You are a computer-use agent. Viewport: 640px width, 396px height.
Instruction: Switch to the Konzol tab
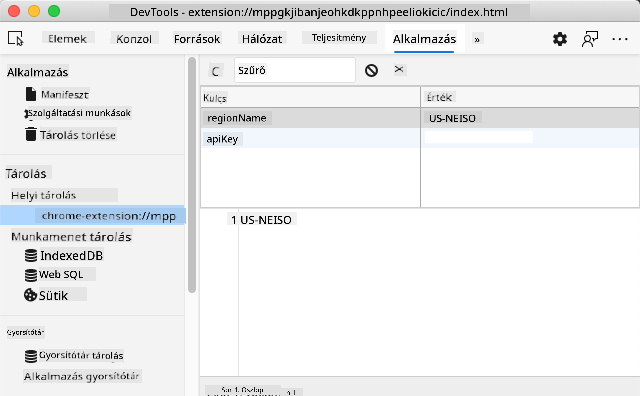pos(134,39)
